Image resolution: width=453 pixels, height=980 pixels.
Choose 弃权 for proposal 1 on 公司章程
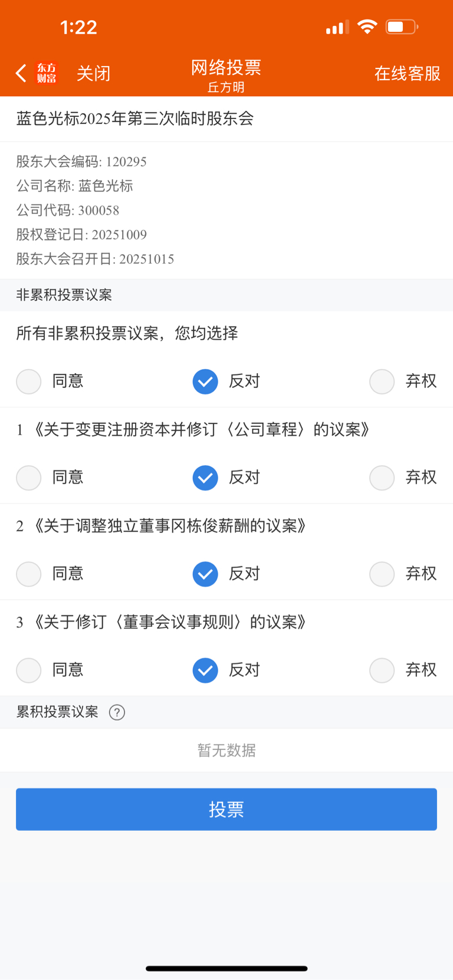point(382,478)
